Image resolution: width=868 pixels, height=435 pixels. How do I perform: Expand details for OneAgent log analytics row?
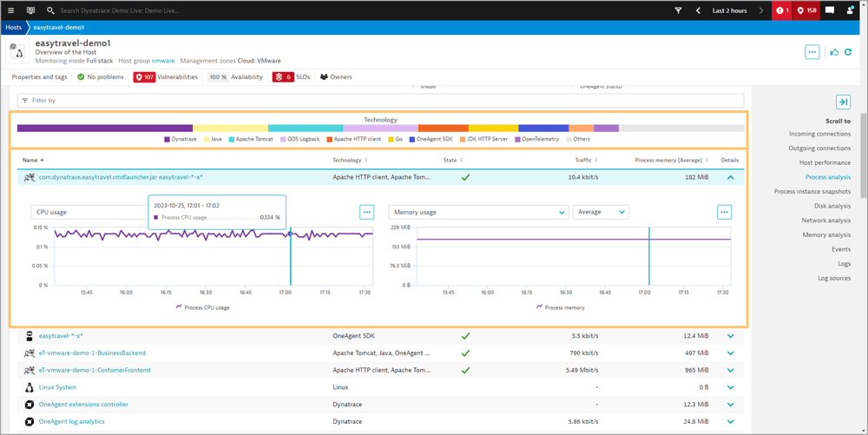coord(730,422)
